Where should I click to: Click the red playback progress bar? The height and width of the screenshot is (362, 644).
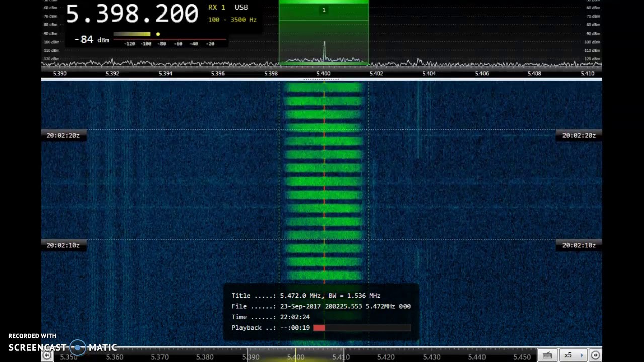pos(319,328)
